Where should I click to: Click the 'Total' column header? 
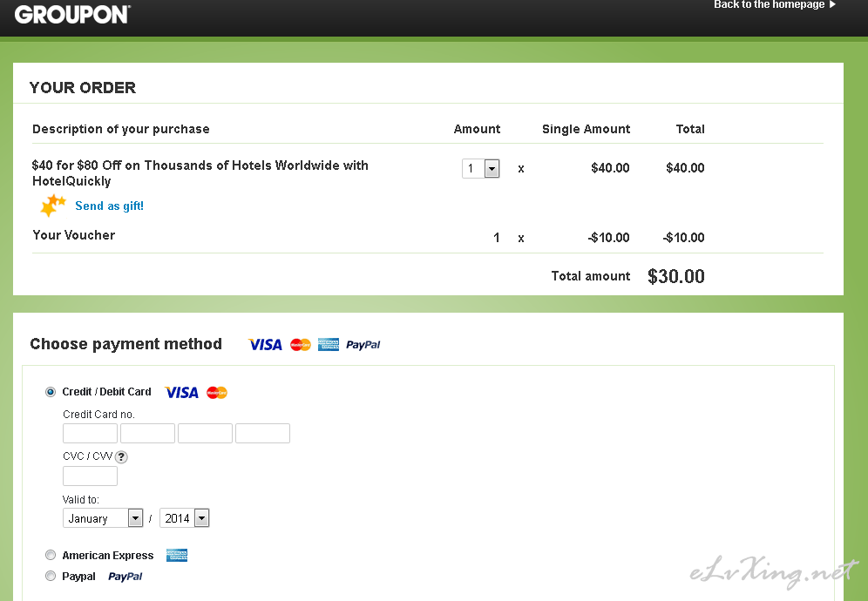coord(690,129)
